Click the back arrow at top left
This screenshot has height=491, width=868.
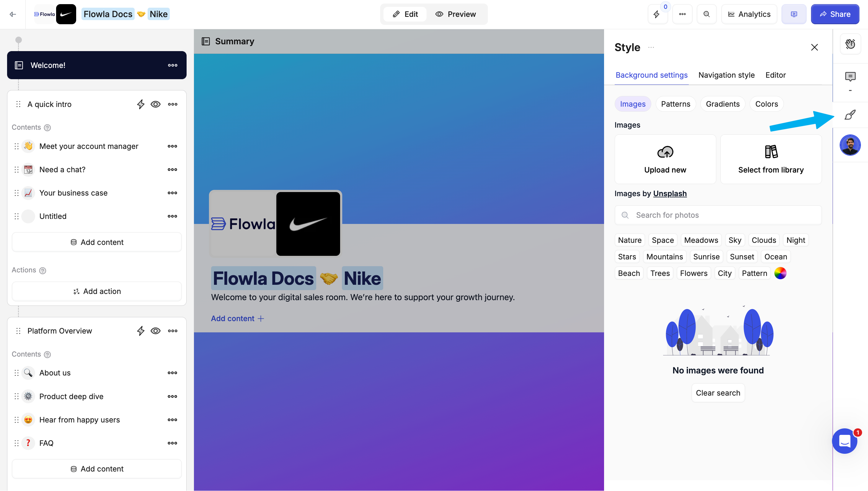[13, 14]
